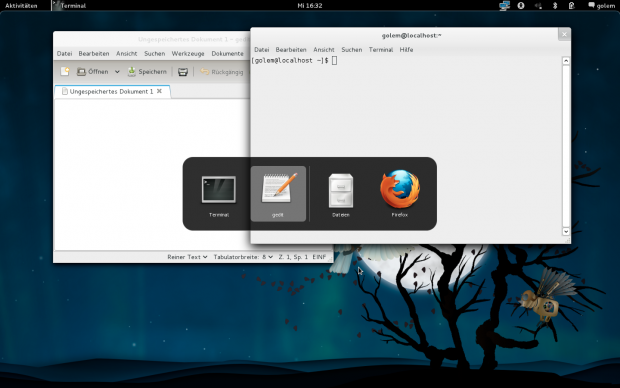620x388 pixels.
Task: Open gedit Dokumente menu
Action: pyautogui.click(x=227, y=53)
